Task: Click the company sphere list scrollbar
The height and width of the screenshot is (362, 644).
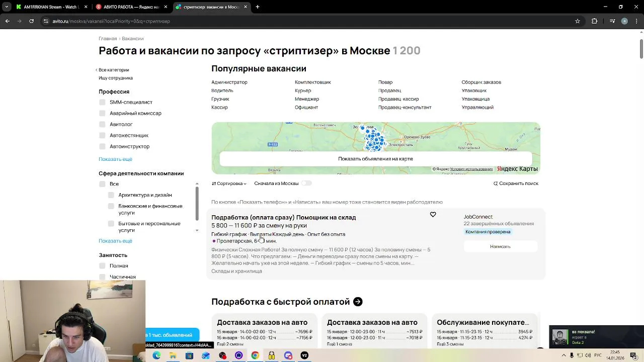Action: click(197, 204)
